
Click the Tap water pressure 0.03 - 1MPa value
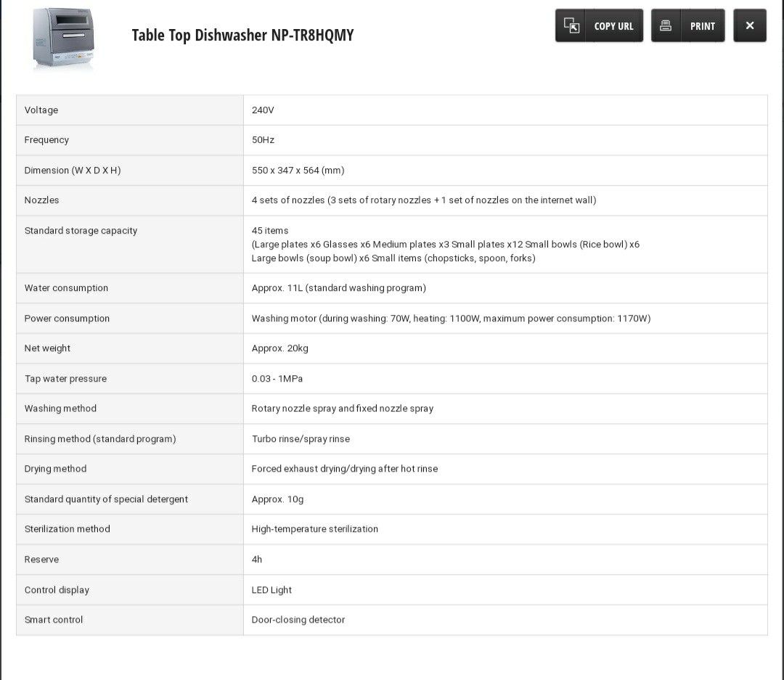[277, 379]
